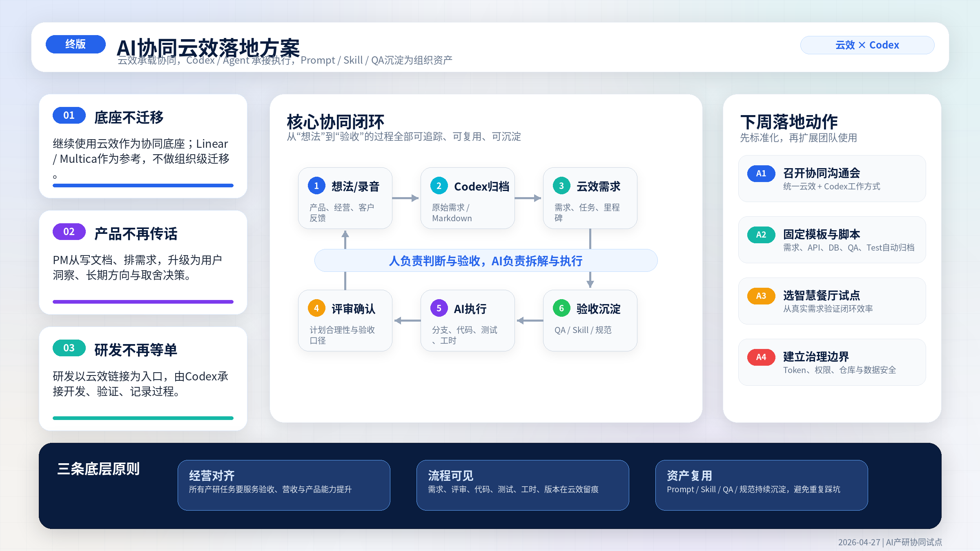Select the 验收沉淀 step title
980x551 pixels.
[599, 309]
